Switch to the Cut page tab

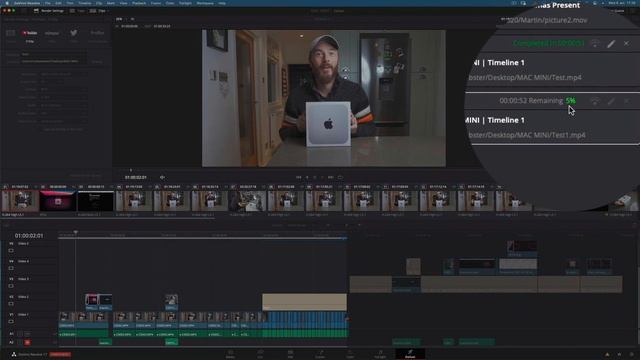(x=260, y=354)
